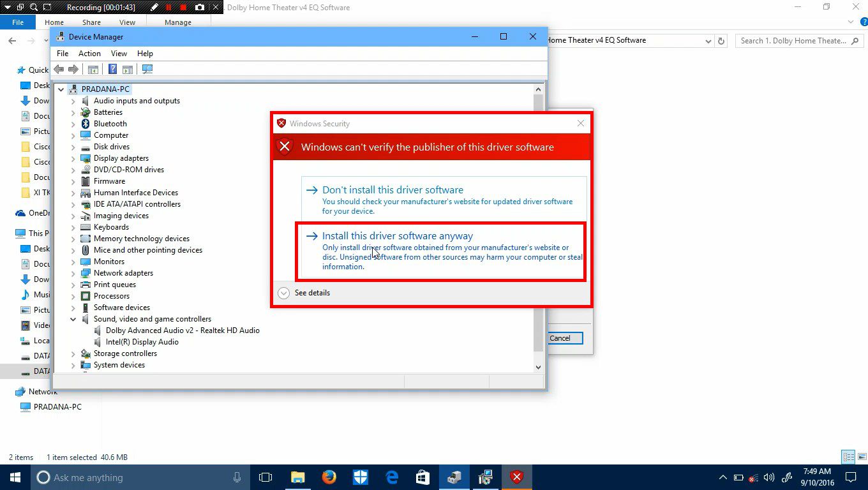Open the Explorer Manage ribbon tab
The width and height of the screenshot is (868, 490).
tap(178, 22)
